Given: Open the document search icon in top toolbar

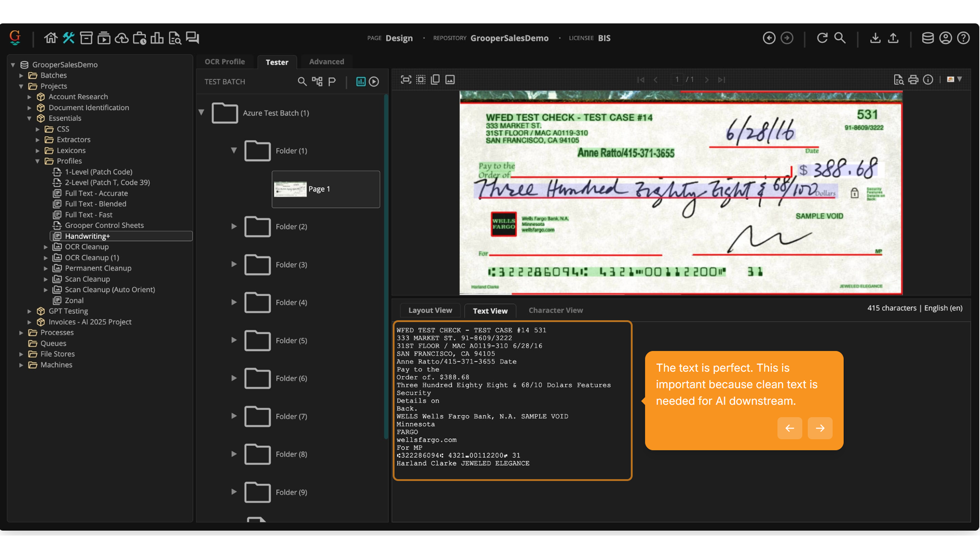Looking at the screenshot, I should pos(175,38).
